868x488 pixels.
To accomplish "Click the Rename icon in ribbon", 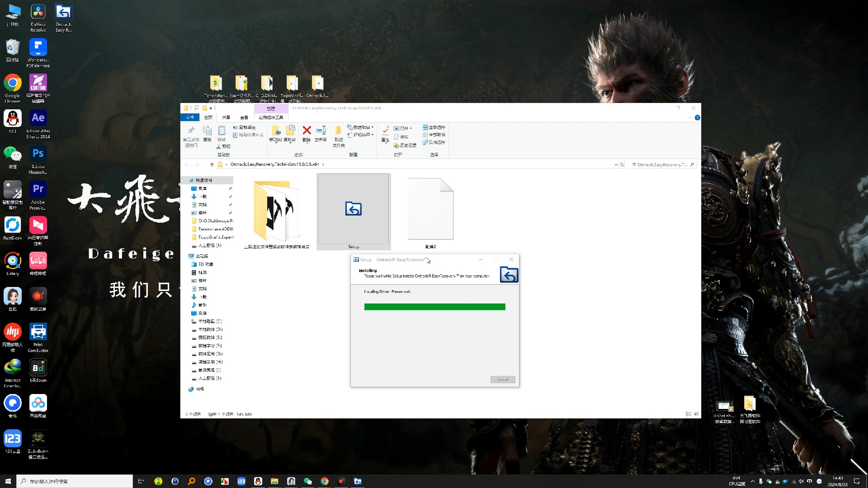I will point(321,131).
